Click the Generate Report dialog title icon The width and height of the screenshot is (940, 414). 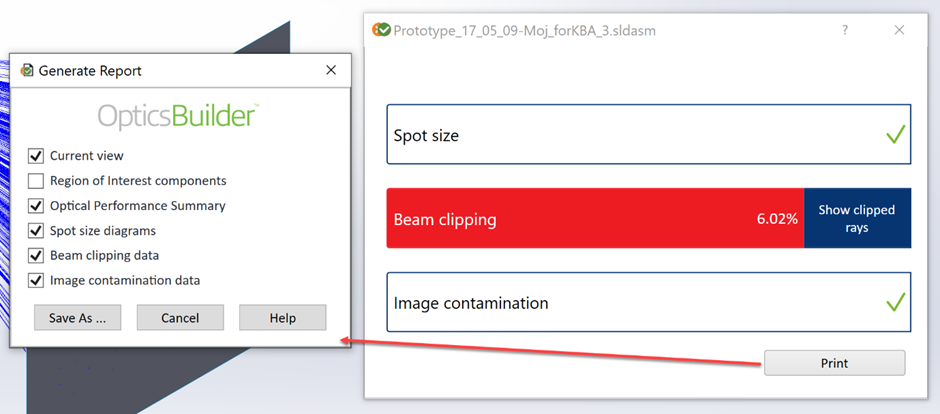pos(27,71)
